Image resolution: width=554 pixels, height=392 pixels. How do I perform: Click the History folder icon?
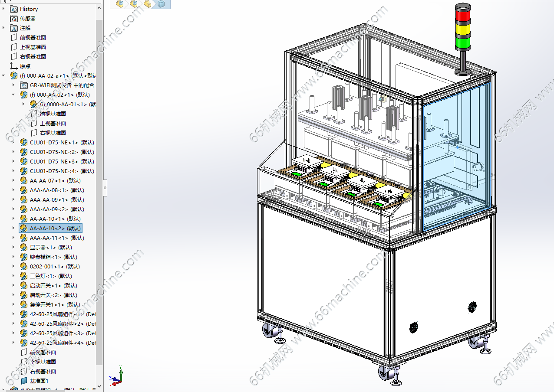pos(14,9)
